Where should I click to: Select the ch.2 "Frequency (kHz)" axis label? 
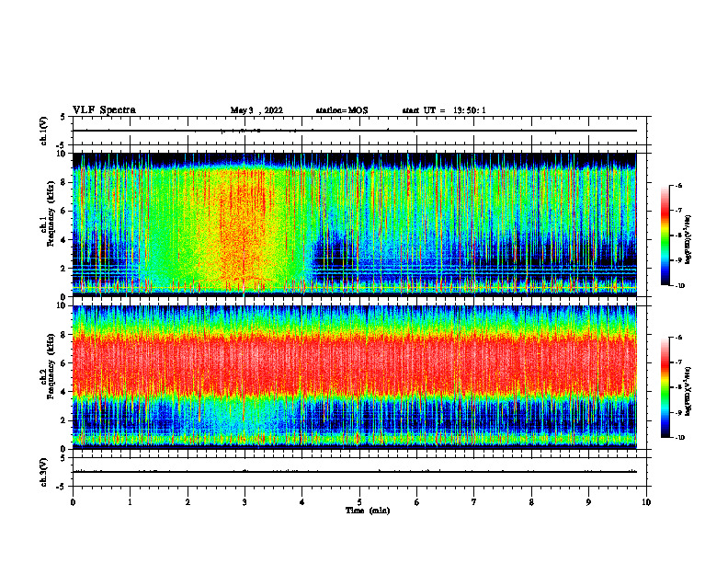[51, 366]
